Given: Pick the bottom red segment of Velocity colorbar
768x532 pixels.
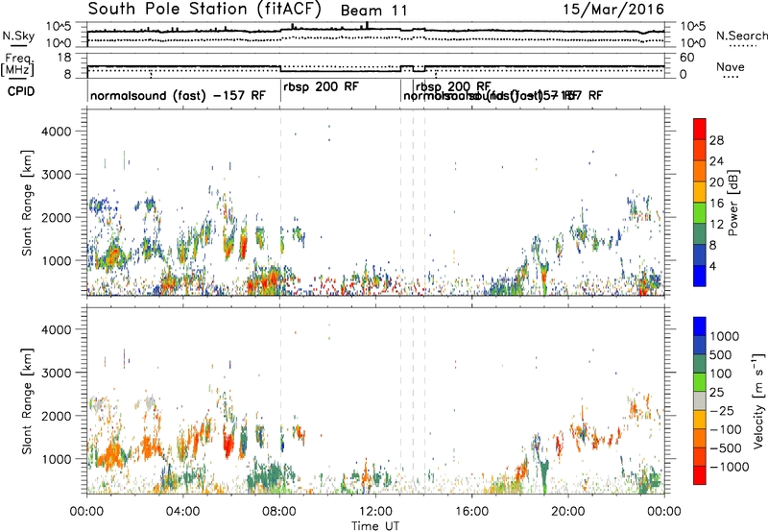Looking at the screenshot, I should pyautogui.click(x=700, y=475).
